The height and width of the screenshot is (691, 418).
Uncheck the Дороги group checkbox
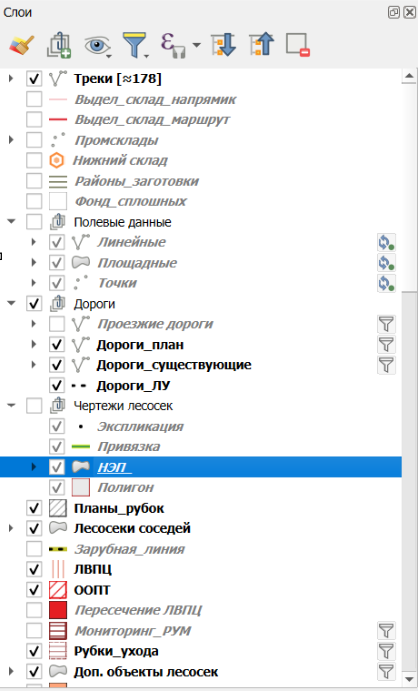tap(34, 304)
